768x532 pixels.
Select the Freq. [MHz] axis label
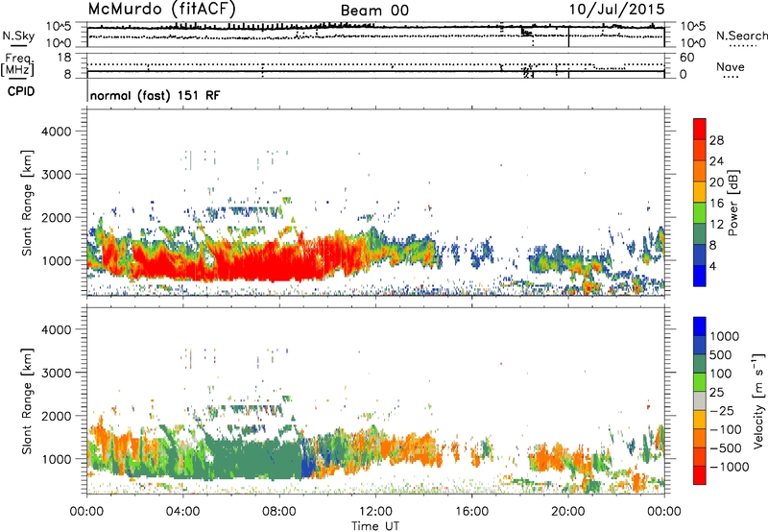coord(18,65)
